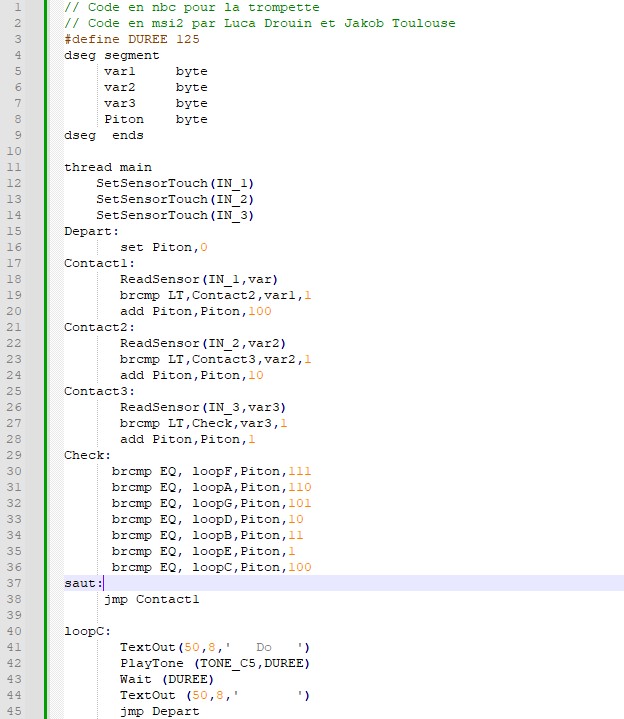The image size is (624, 719).
Task: Click the ReadSensor(IN_2,var2) call
Action: pos(203,343)
